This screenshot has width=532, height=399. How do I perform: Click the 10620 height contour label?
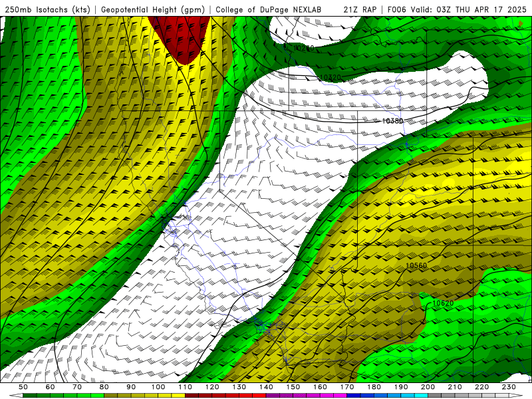(x=443, y=303)
